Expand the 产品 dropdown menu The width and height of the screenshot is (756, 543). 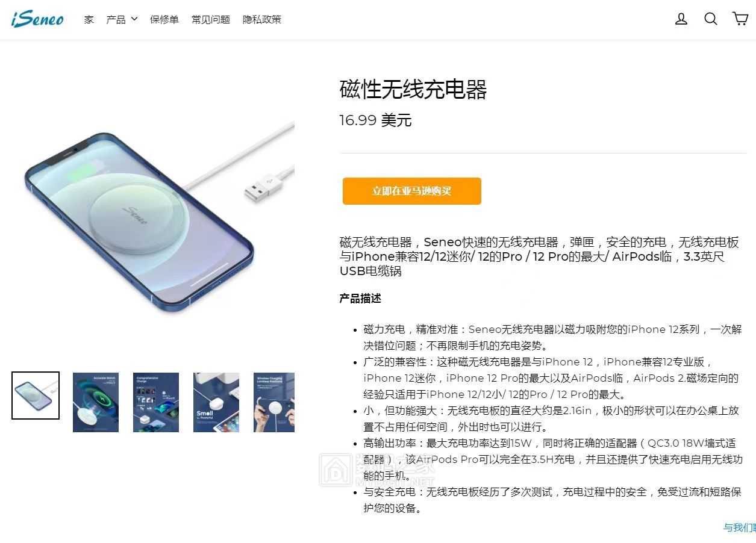coord(122,19)
